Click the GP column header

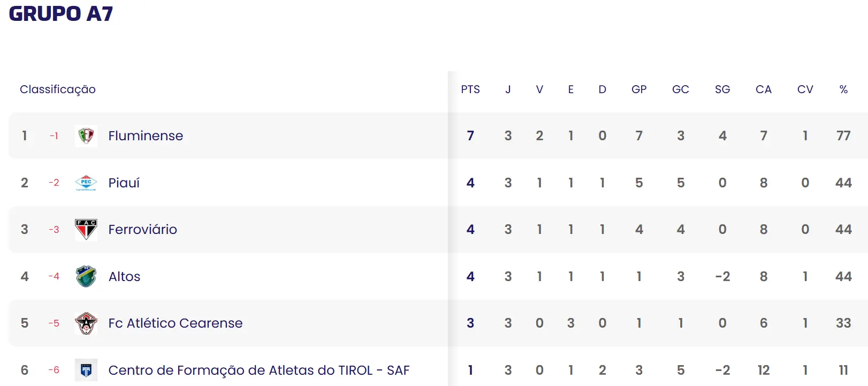point(639,89)
